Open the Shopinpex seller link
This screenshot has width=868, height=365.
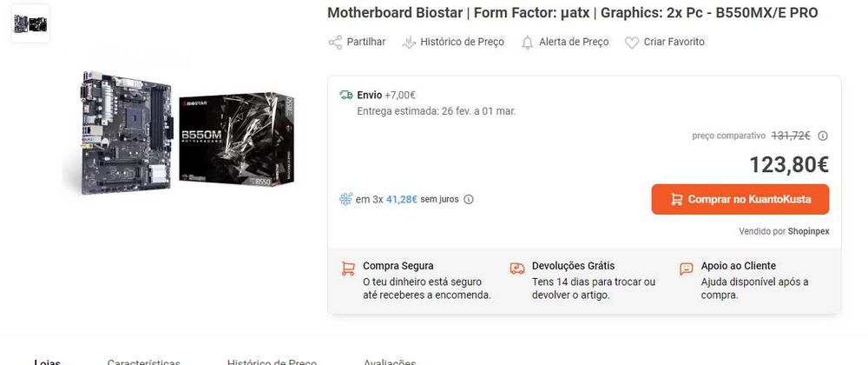(809, 231)
